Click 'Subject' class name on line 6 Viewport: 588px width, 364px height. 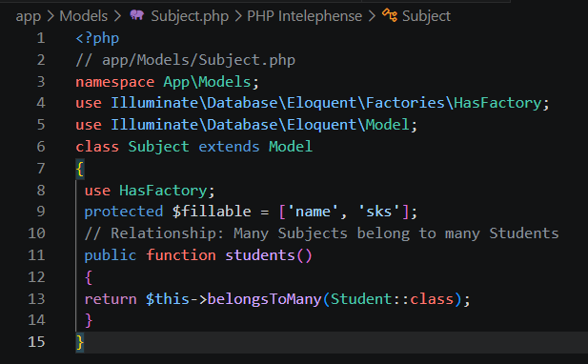point(158,147)
